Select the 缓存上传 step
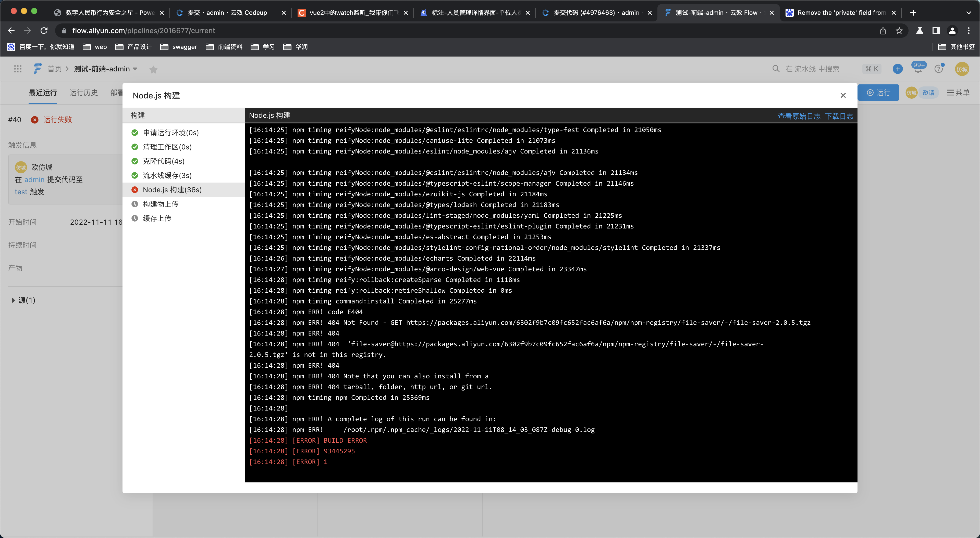 [184, 218]
